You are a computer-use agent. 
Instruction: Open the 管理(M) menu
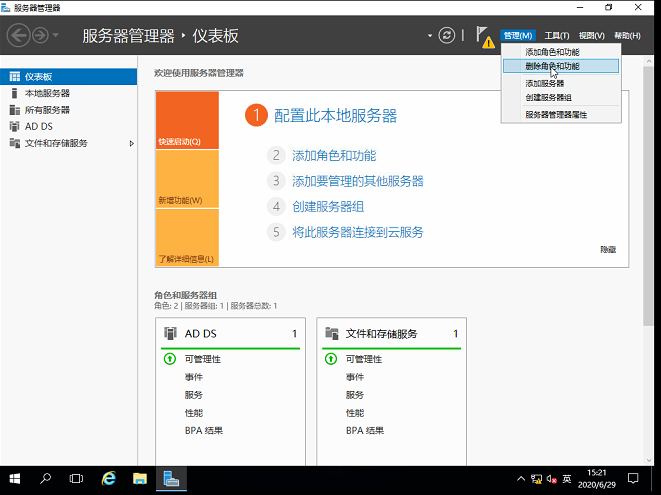[x=518, y=36]
